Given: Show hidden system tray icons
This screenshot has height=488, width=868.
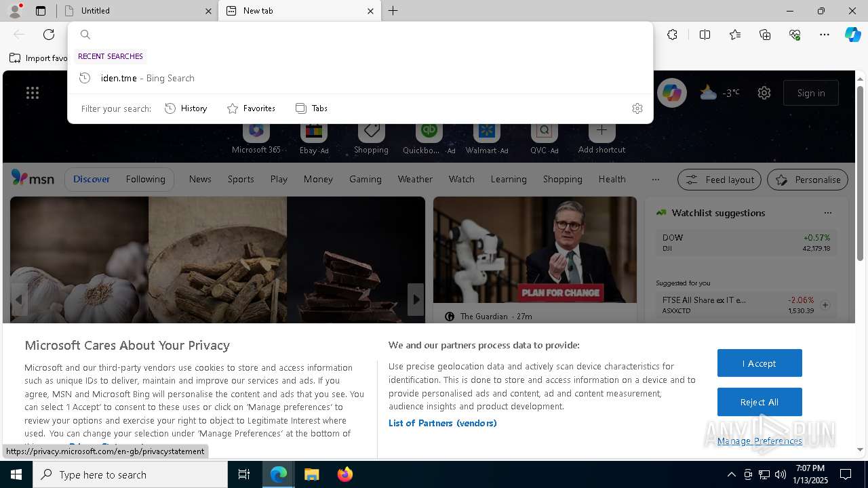Looking at the screenshot, I should 731,474.
